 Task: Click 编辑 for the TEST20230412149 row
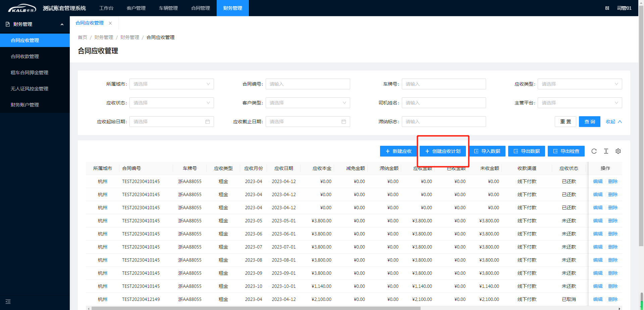click(x=598, y=299)
